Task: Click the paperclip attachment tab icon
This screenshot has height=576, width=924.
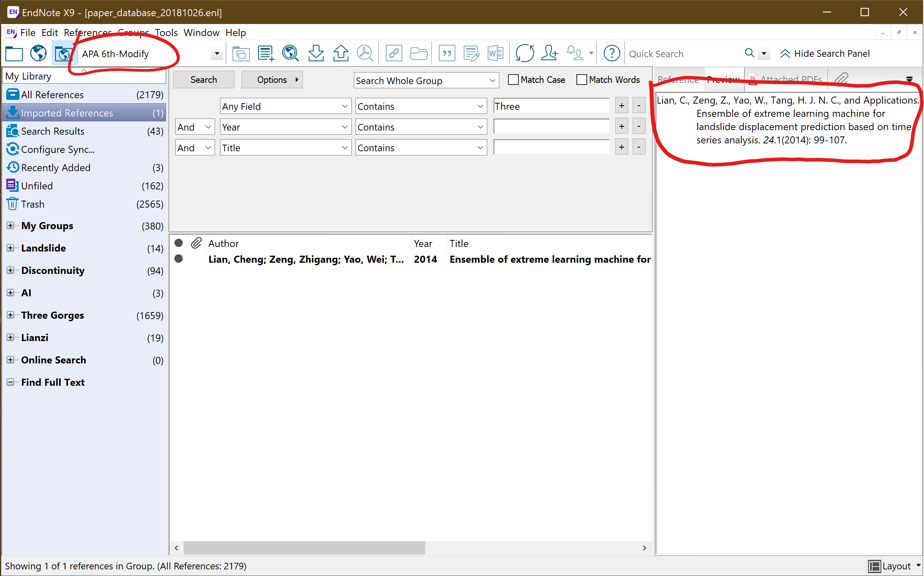Action: 841,78
